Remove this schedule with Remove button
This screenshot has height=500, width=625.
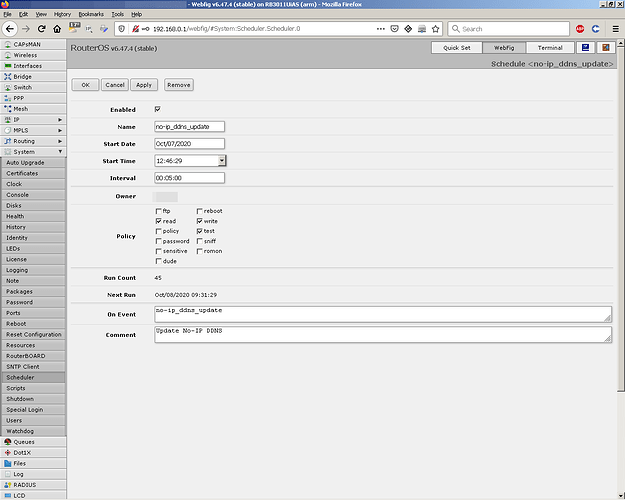pyautogui.click(x=179, y=85)
